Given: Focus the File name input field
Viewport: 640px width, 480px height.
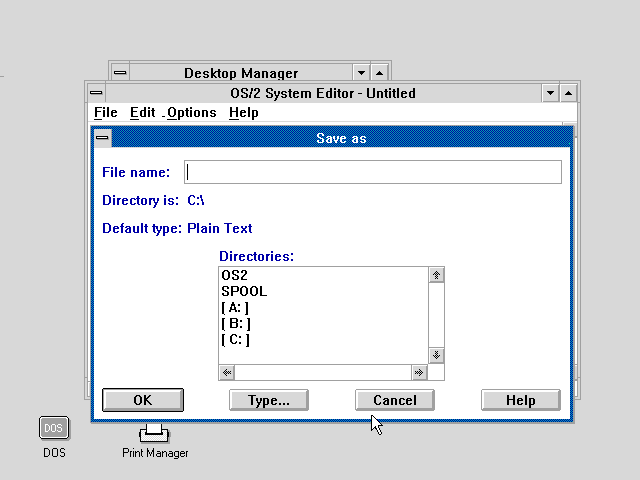Looking at the screenshot, I should (373, 172).
